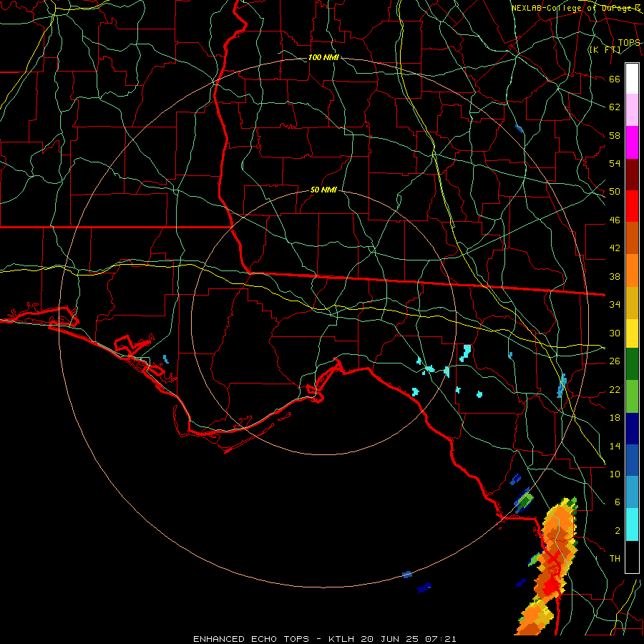Click the 34 legend value
Image resolution: width=644 pixels, height=644 pixels.
click(615, 305)
